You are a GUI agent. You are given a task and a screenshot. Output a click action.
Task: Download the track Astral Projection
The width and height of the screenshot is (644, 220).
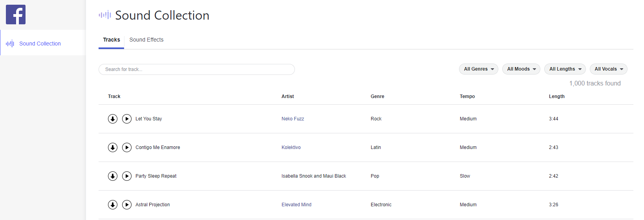(x=113, y=205)
